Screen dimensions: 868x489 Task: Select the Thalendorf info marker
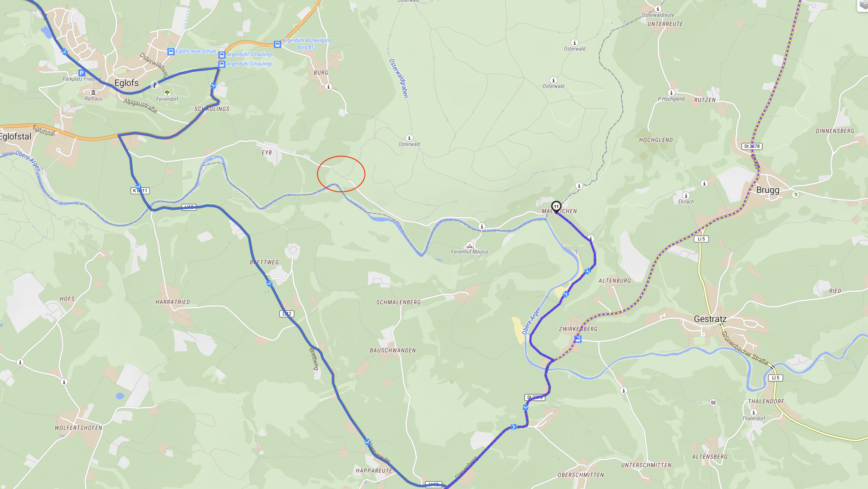[x=754, y=412]
